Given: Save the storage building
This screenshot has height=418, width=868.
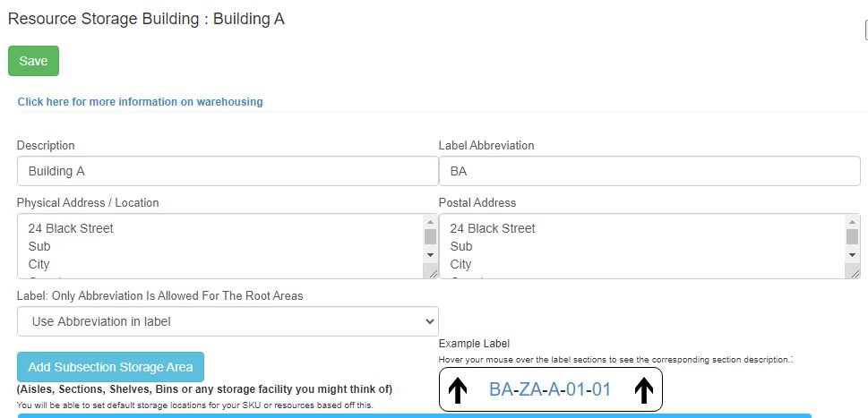Looking at the screenshot, I should (x=33, y=61).
